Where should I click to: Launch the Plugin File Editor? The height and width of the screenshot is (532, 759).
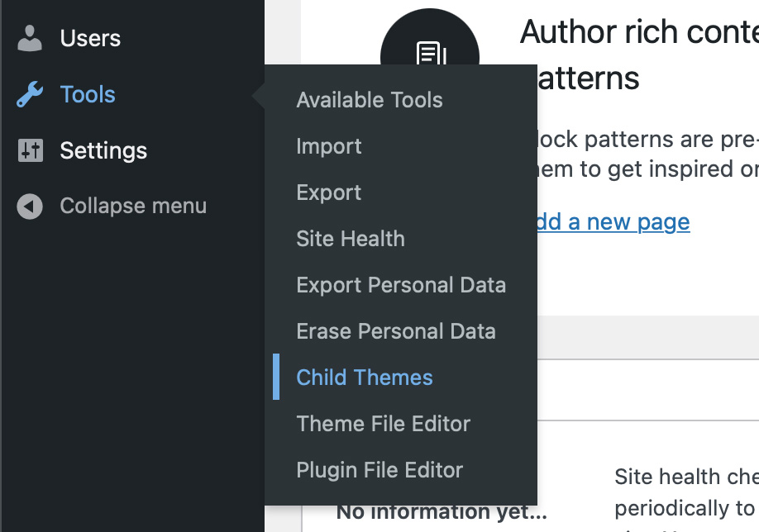(x=379, y=470)
